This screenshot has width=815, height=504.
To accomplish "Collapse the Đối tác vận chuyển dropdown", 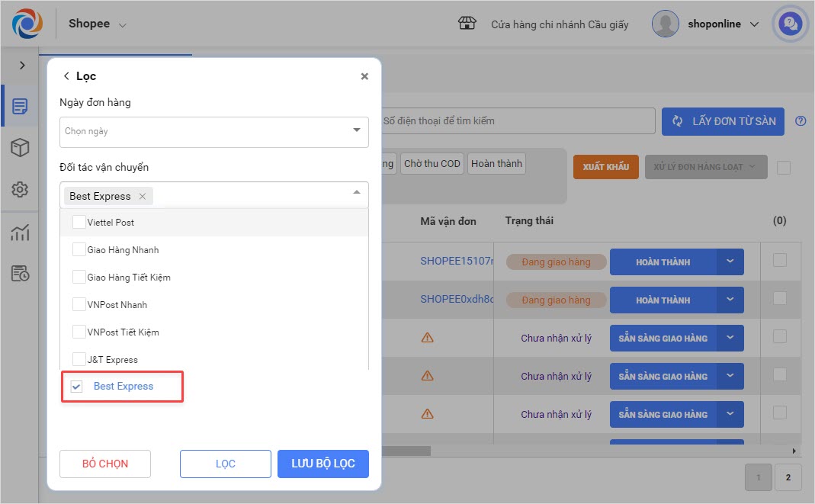I will coord(357,192).
